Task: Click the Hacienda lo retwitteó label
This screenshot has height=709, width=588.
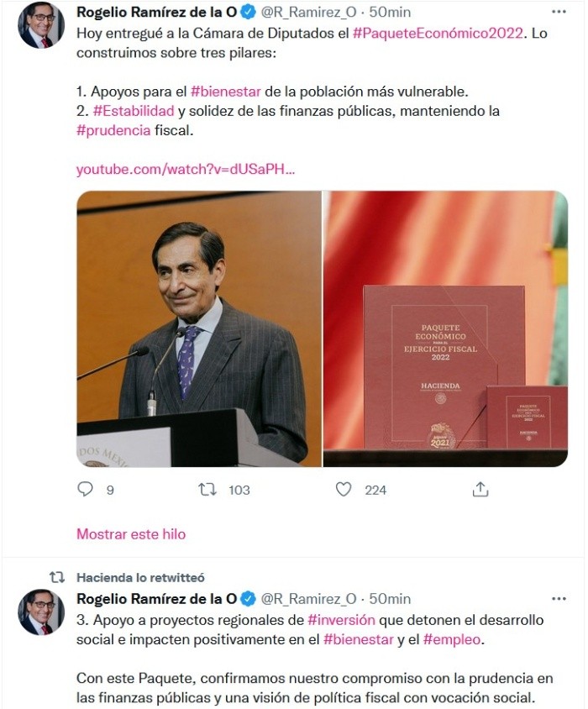Action: point(140,577)
